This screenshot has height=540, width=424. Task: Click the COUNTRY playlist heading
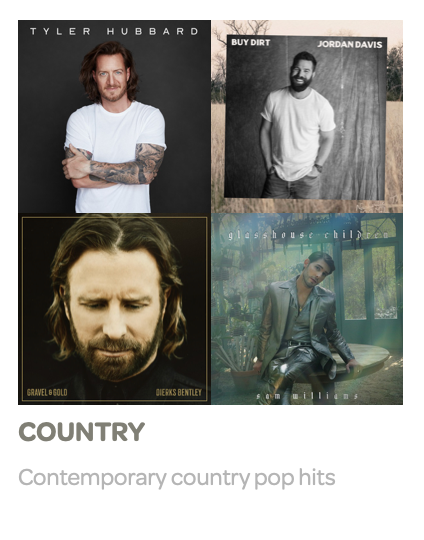pyautogui.click(x=82, y=432)
